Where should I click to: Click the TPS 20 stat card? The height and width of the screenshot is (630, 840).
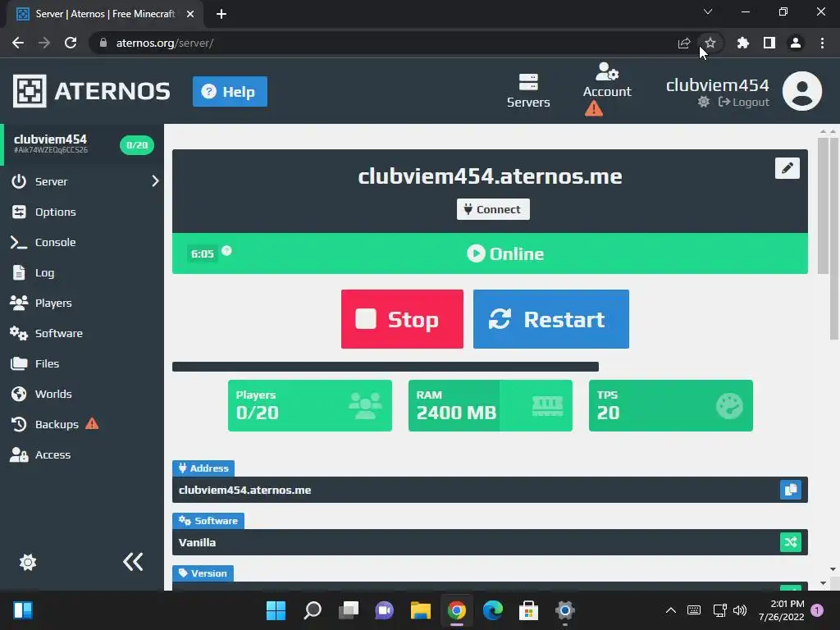tap(671, 405)
